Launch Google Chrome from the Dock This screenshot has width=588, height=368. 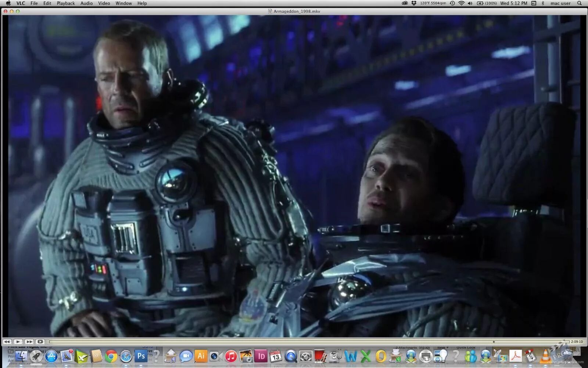coord(111,356)
